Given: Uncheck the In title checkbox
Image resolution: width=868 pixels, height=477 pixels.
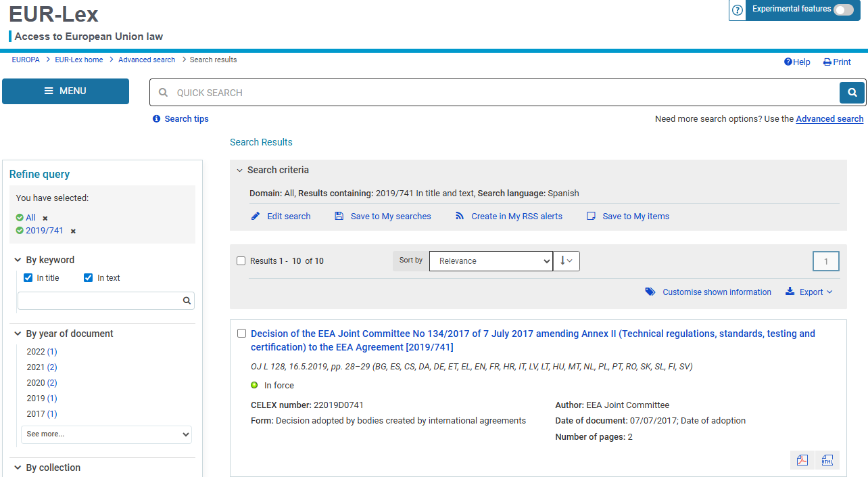Looking at the screenshot, I should click(x=28, y=278).
